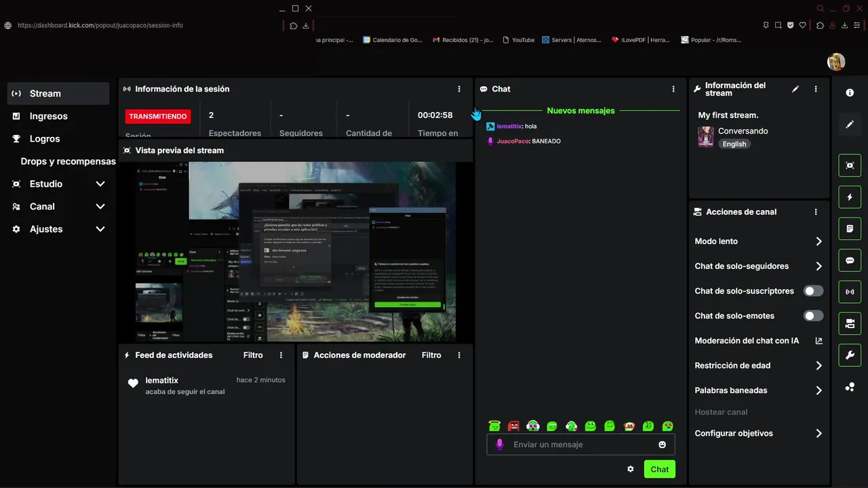The image size is (868, 488).
Task: Click the lematitix follower activity entry
Action: tap(206, 386)
